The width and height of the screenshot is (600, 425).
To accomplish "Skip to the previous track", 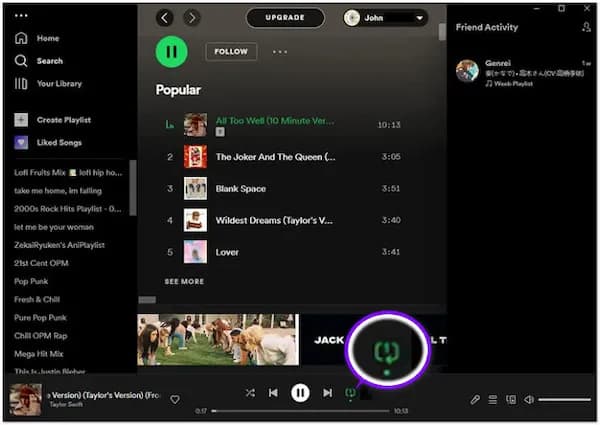I will 273,393.
